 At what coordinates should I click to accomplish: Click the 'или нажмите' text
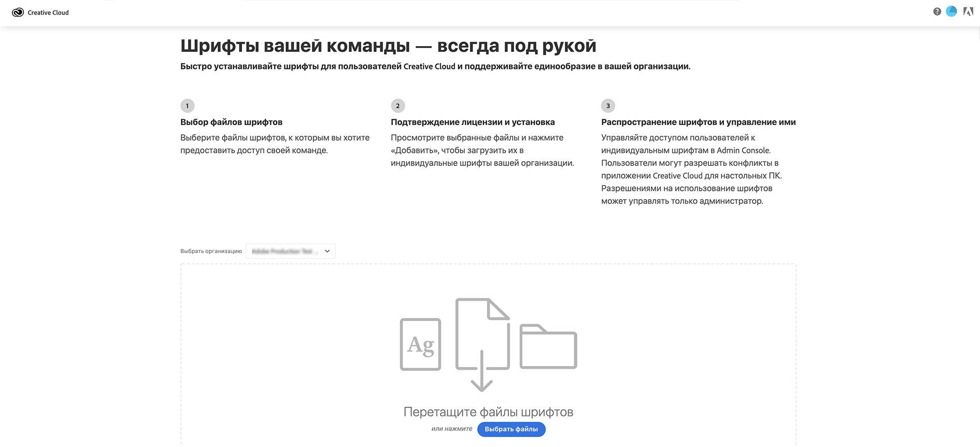click(452, 429)
